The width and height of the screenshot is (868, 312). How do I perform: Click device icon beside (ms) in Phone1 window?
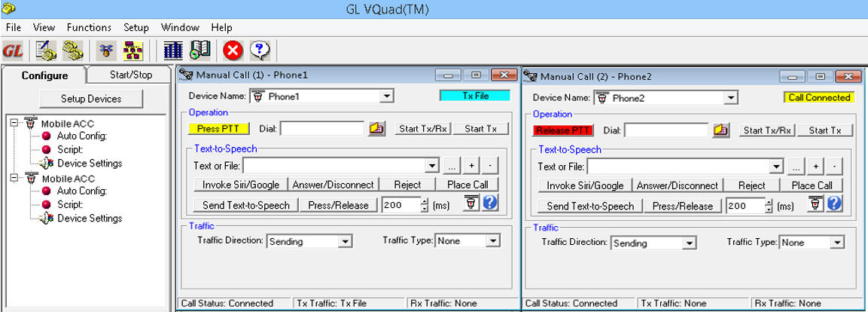(x=471, y=203)
